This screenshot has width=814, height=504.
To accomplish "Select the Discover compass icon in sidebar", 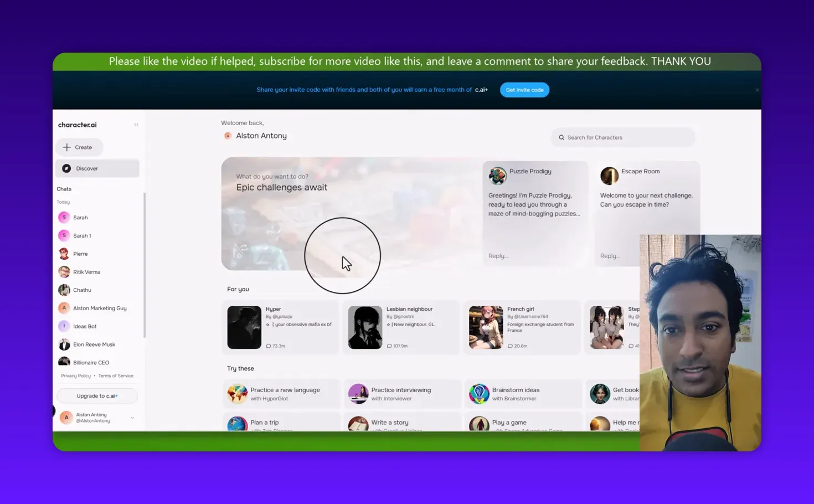I will tap(66, 168).
